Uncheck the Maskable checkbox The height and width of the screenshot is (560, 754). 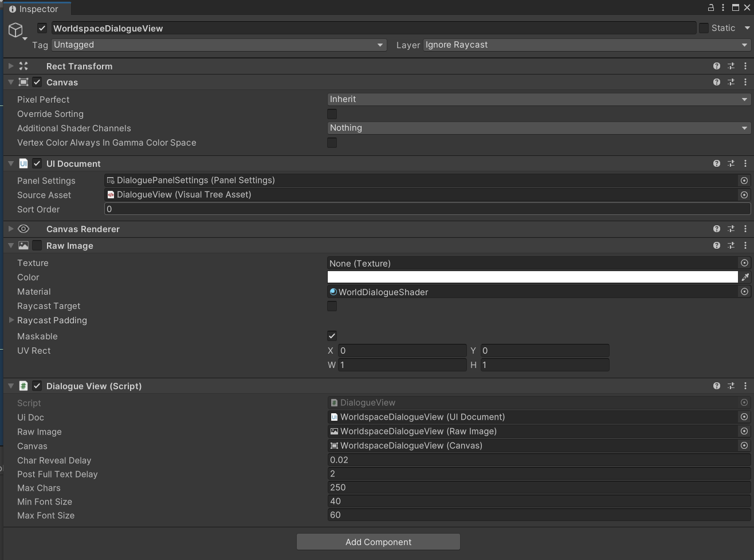pos(332,336)
